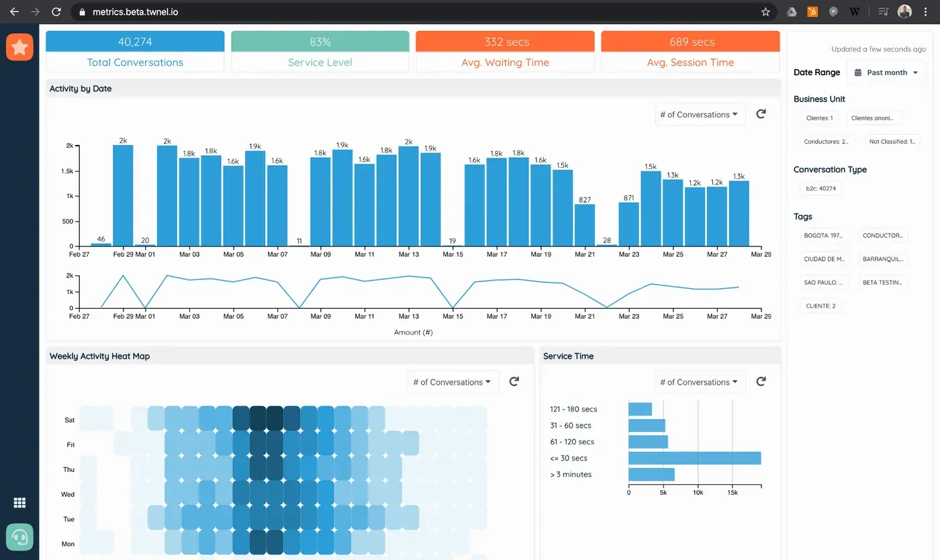Click the 'Amount (#)' axis label
Image resolution: width=940 pixels, height=560 pixels.
[x=413, y=332]
